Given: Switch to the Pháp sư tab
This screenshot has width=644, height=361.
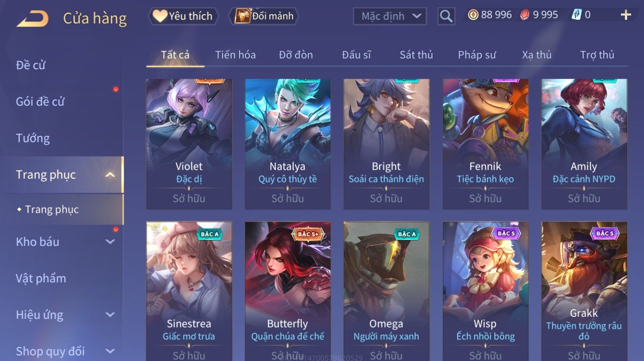Looking at the screenshot, I should 477,55.
